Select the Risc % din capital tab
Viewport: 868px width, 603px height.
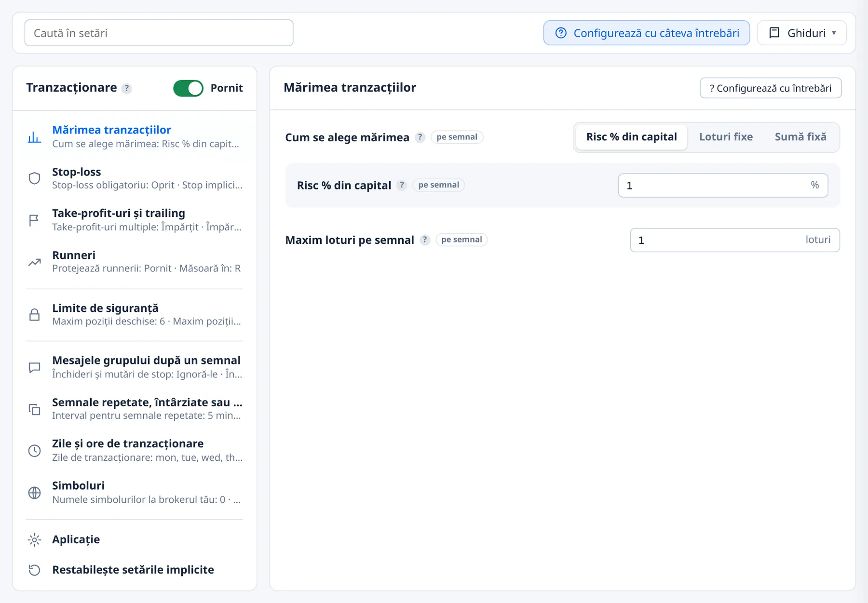(631, 137)
